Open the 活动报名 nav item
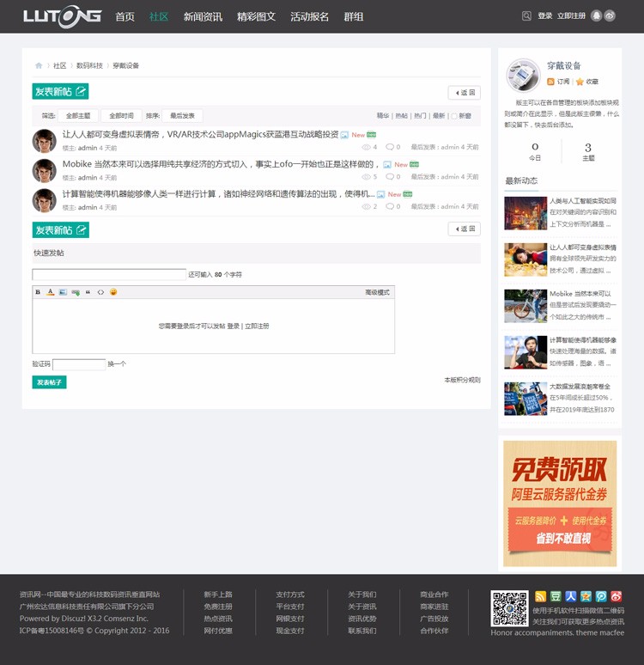The width and height of the screenshot is (644, 665). (309, 16)
